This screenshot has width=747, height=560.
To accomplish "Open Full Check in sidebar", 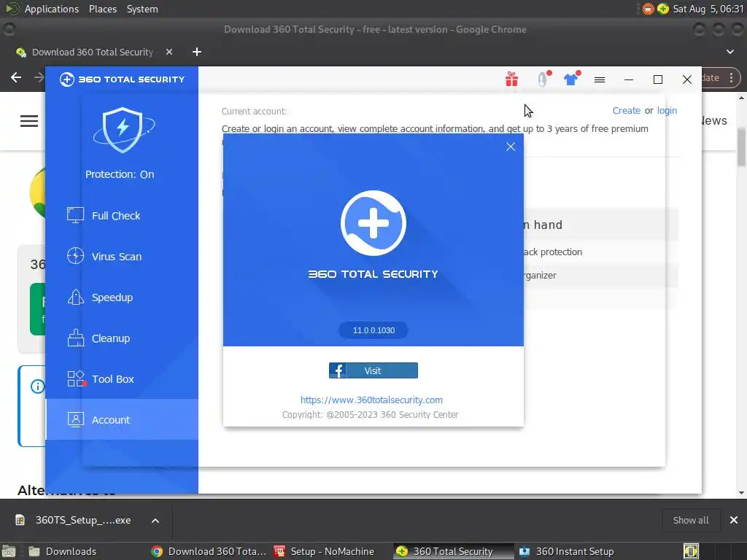I will point(122,216).
